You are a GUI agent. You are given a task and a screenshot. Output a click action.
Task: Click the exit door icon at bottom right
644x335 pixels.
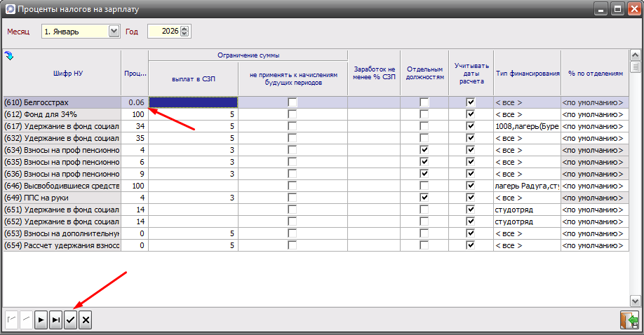coord(628,320)
